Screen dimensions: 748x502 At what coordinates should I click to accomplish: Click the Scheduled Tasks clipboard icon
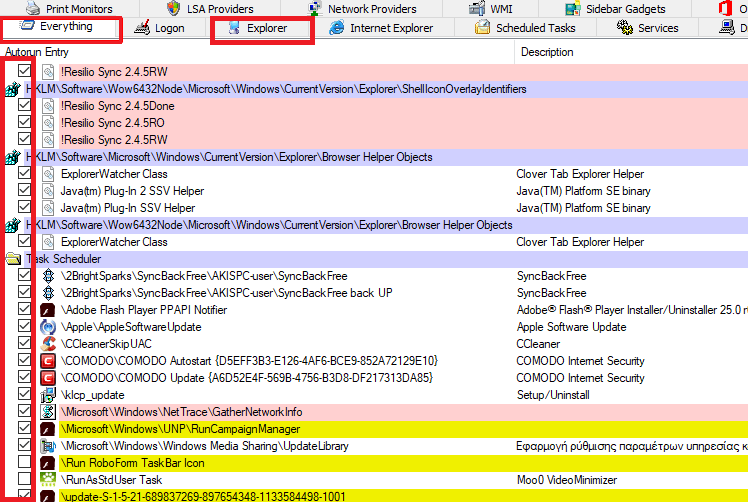coord(482,27)
